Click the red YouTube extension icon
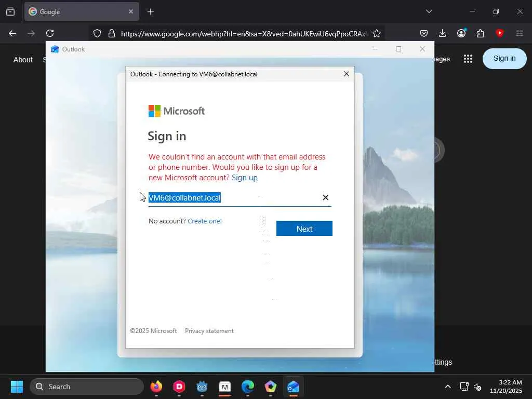Viewport: 532px width, 399px height. [499, 33]
